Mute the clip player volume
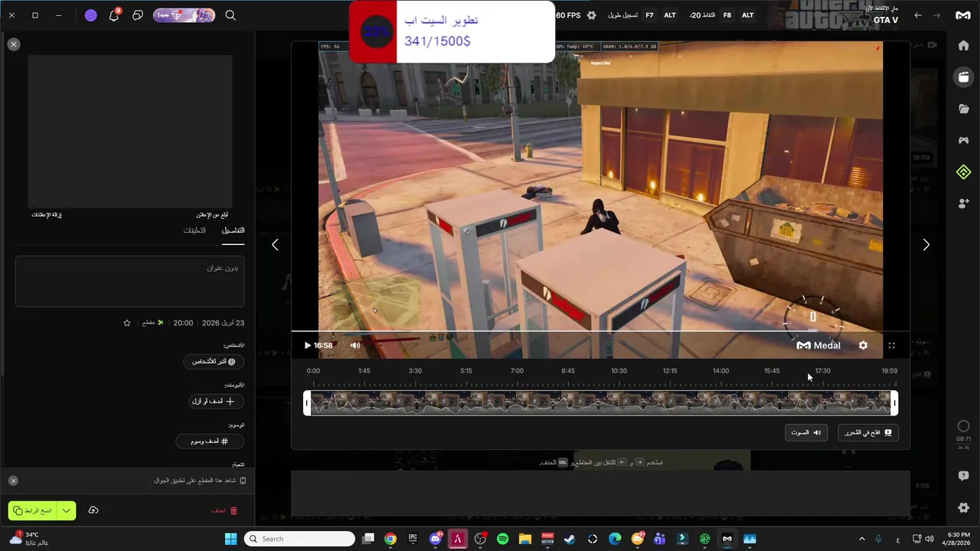 (355, 345)
